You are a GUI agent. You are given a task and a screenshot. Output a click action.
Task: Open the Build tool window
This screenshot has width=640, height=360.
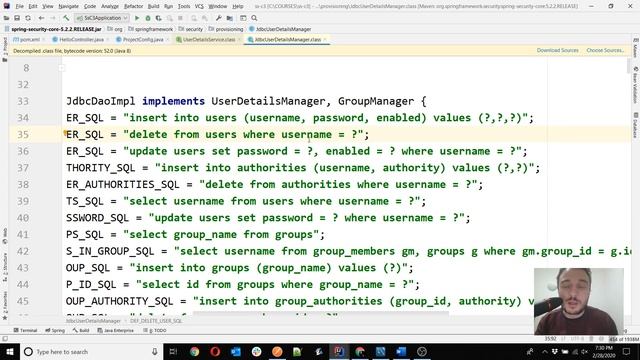click(x=81, y=330)
